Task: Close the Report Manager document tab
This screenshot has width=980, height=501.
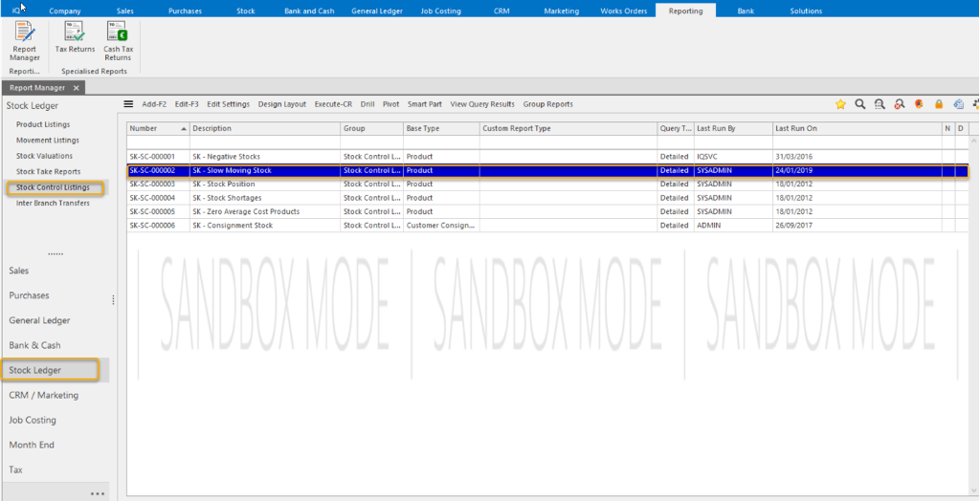Action: coord(77,88)
